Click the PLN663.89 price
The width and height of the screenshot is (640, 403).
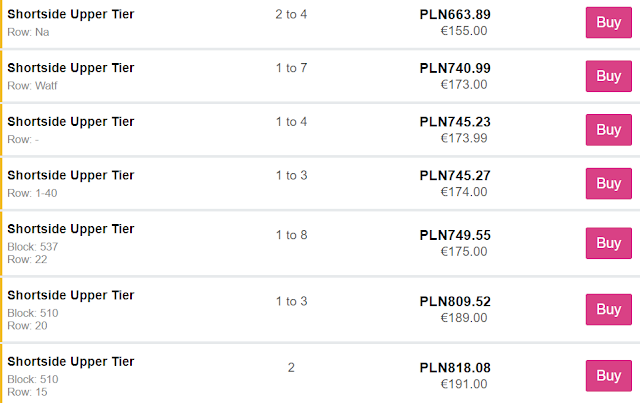coord(455,14)
